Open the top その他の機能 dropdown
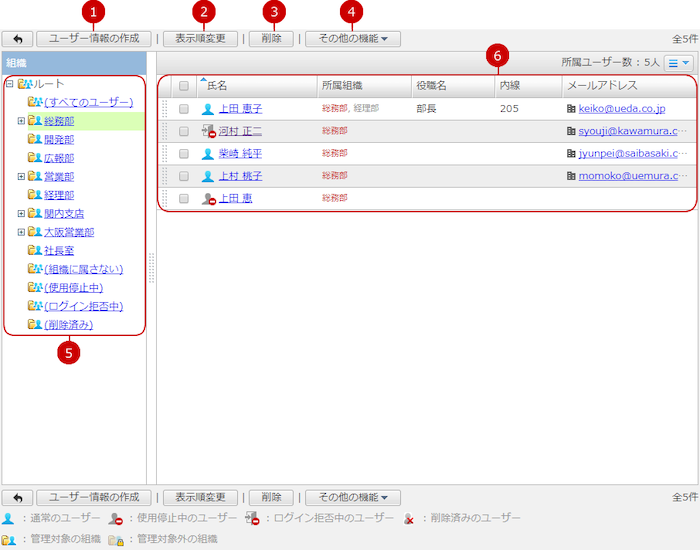 coord(352,39)
